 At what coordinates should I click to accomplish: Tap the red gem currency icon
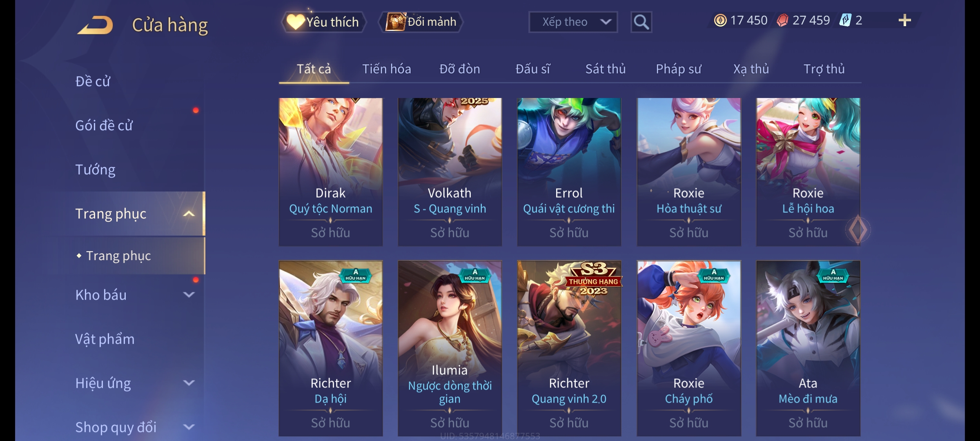click(x=782, y=20)
